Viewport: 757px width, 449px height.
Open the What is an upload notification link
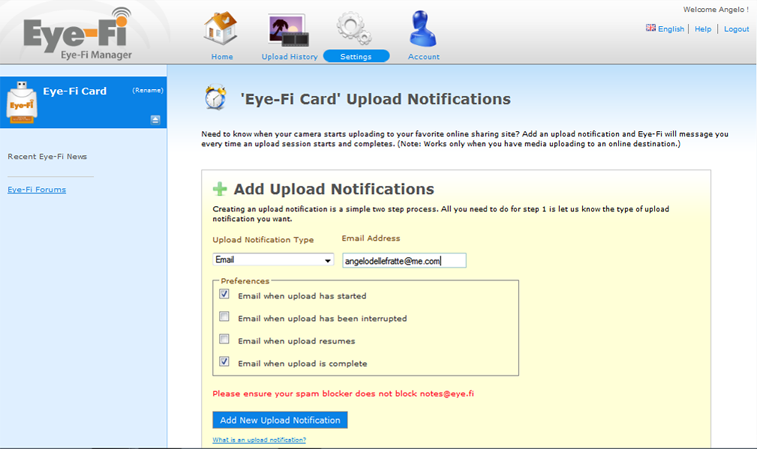point(259,440)
